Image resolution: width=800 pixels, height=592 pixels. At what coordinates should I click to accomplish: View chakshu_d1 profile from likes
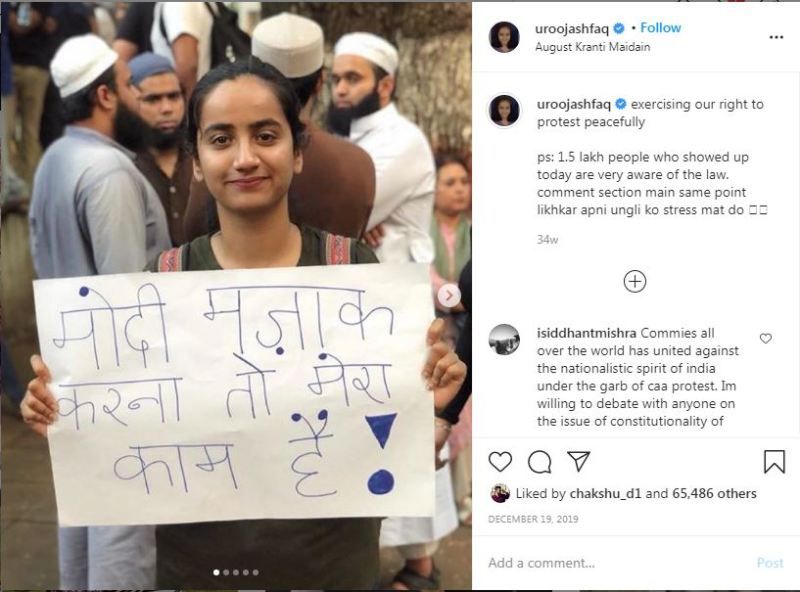[605, 494]
